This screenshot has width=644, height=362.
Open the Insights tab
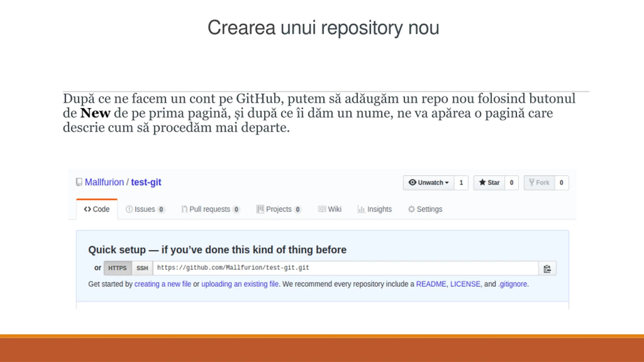(375, 209)
